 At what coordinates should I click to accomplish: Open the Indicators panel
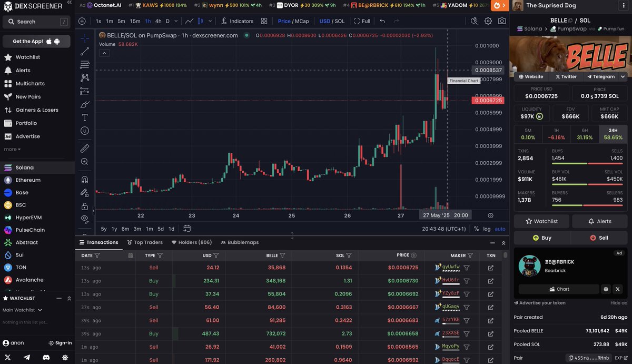pos(237,21)
